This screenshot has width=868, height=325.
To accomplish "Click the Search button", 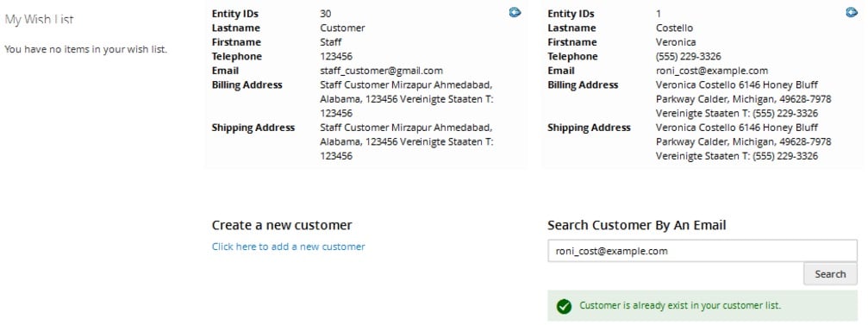I will pyautogui.click(x=830, y=274).
